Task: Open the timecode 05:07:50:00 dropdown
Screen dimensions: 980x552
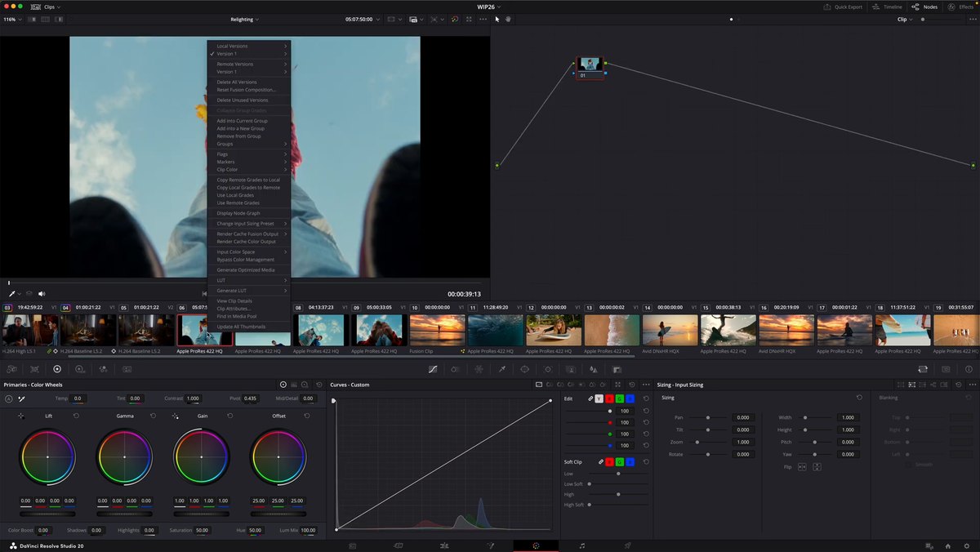Action: (362, 19)
